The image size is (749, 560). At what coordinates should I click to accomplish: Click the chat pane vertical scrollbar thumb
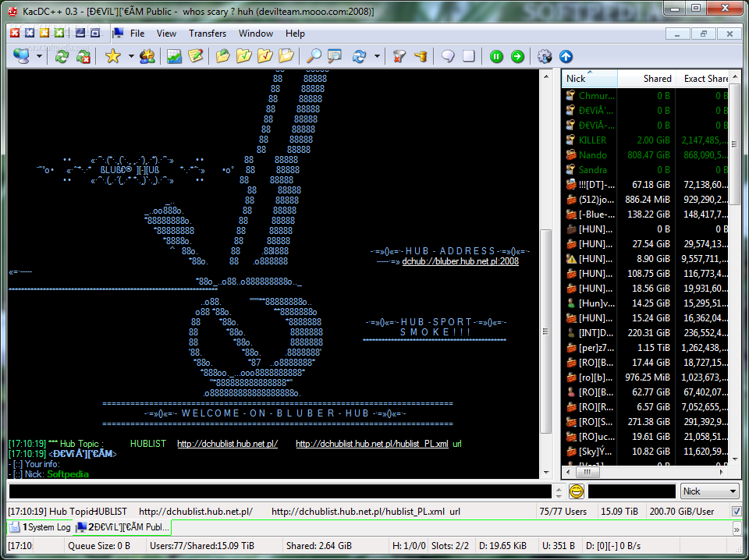[x=546, y=331]
